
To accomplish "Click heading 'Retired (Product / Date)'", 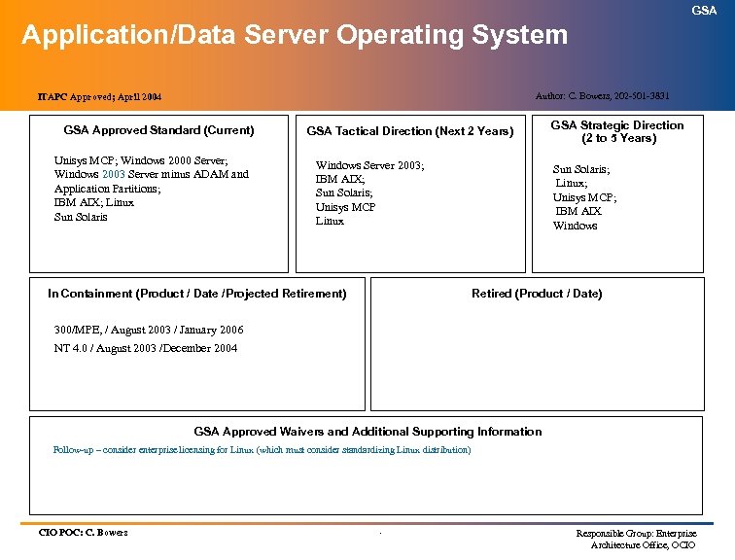I will tap(537, 294).
